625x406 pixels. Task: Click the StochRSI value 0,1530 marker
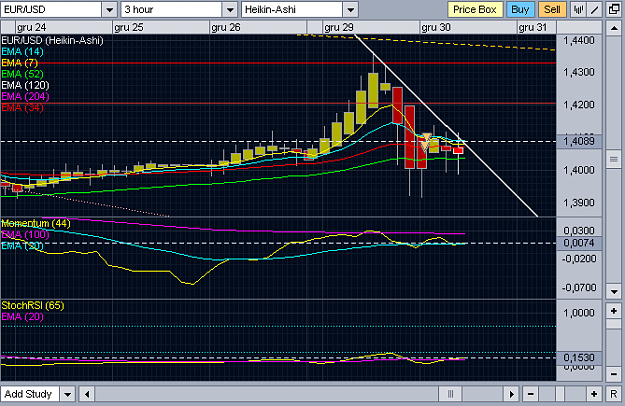579,358
